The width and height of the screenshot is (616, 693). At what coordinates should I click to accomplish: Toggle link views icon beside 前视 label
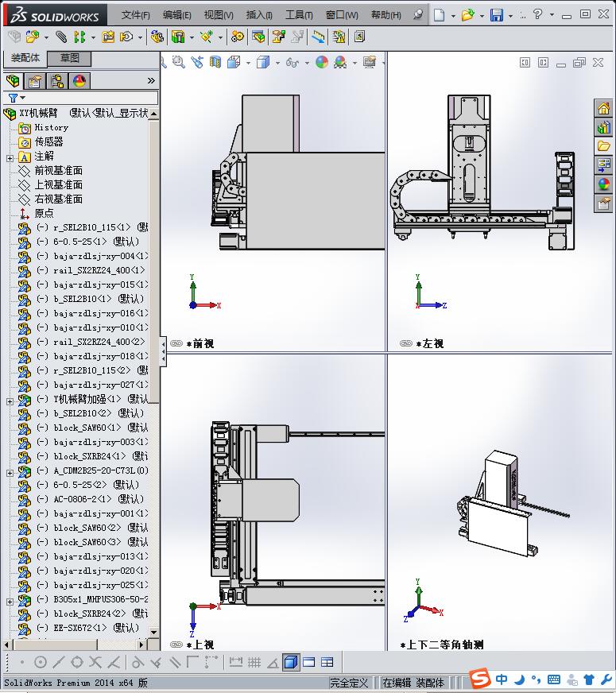(x=176, y=343)
